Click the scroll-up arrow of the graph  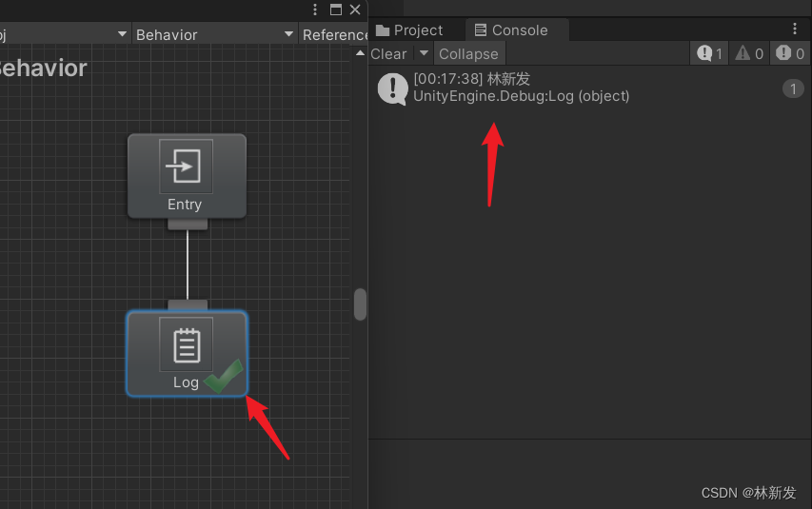tap(361, 53)
